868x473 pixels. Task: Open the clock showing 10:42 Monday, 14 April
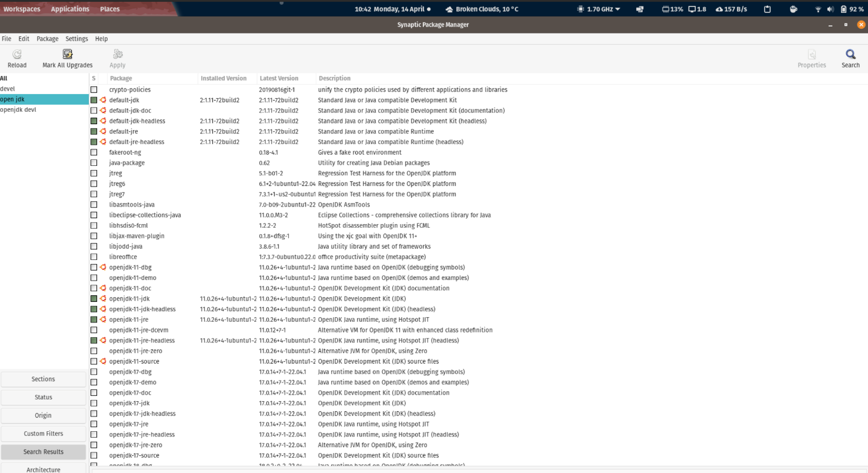(x=392, y=9)
